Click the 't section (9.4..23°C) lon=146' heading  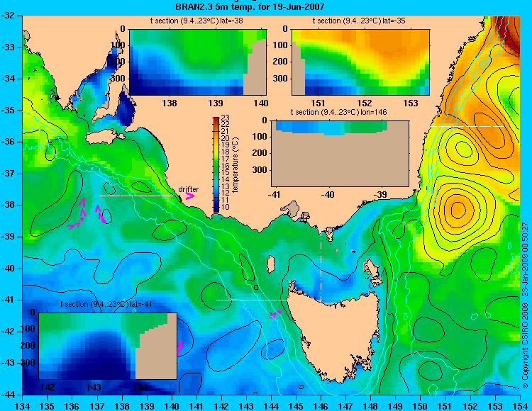click(x=338, y=112)
